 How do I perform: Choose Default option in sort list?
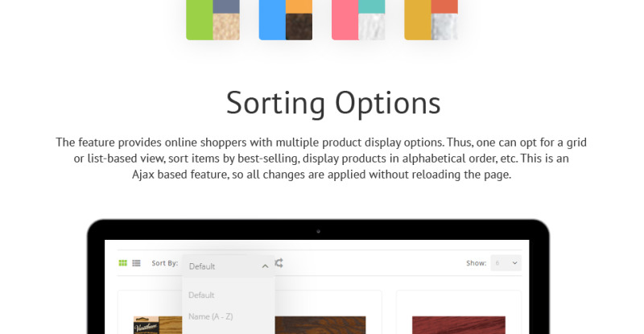pyautogui.click(x=201, y=295)
